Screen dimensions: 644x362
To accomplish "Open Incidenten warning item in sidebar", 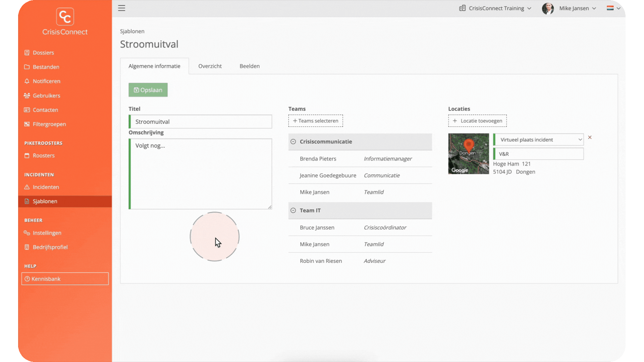I will [46, 187].
